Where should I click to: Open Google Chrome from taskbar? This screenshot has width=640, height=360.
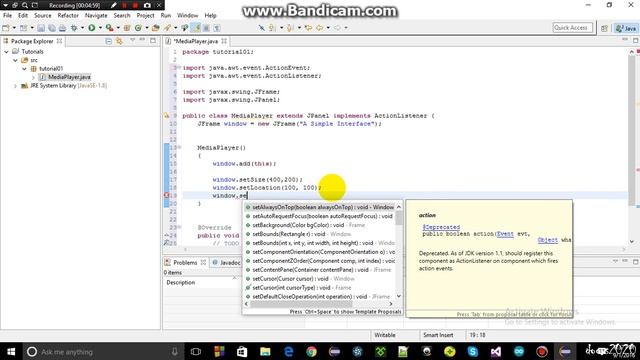[x=311, y=351]
